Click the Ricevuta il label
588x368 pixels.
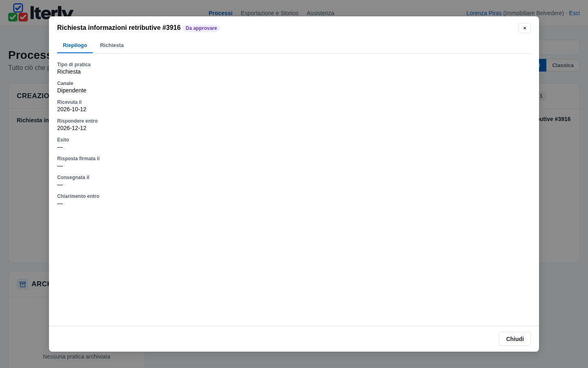69,102
